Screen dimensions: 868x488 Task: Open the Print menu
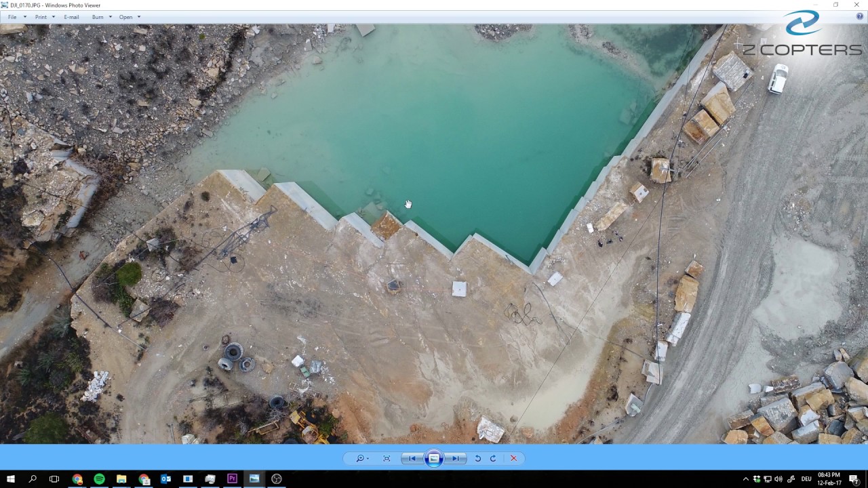(41, 17)
